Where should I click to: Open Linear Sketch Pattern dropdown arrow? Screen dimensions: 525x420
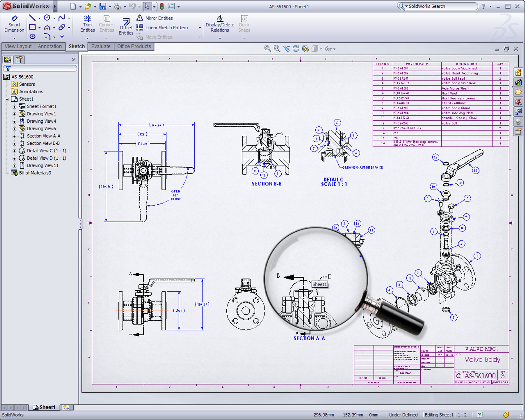click(200, 28)
